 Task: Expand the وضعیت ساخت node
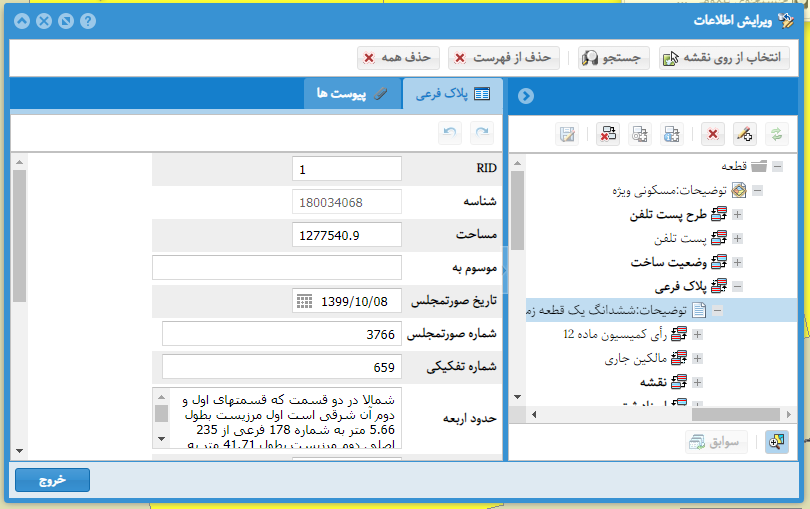click(x=738, y=263)
